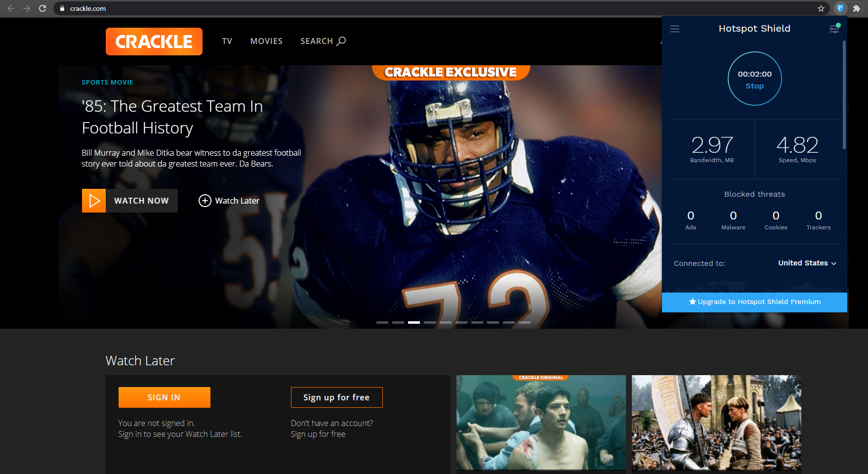Viewport: 868px width, 474px height.
Task: Open the browser extensions puzzle icon
Action: coord(857,8)
